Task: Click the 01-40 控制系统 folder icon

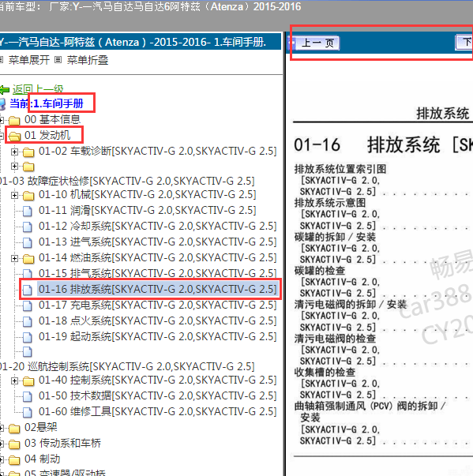Action: coord(28,381)
